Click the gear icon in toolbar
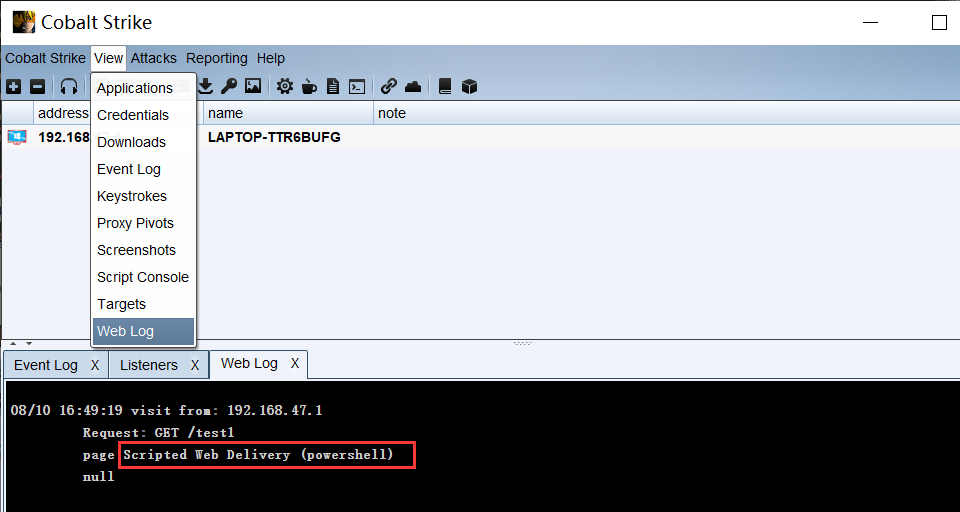The height and width of the screenshot is (512, 960). (x=285, y=87)
